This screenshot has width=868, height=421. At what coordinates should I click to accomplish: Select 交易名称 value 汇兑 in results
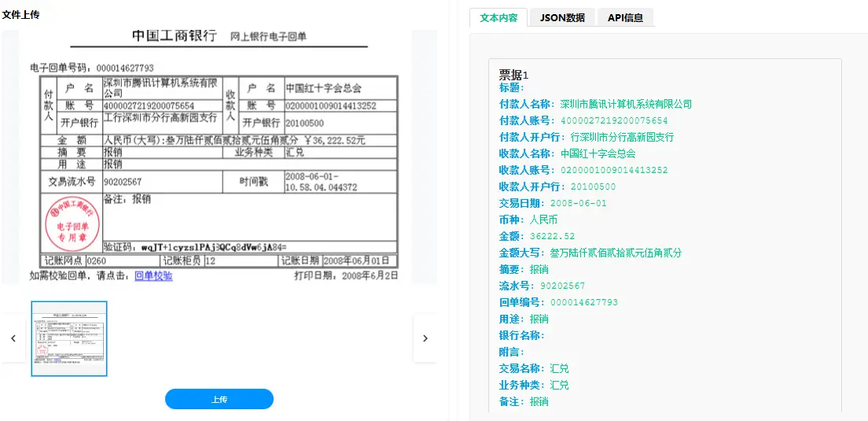(x=559, y=369)
